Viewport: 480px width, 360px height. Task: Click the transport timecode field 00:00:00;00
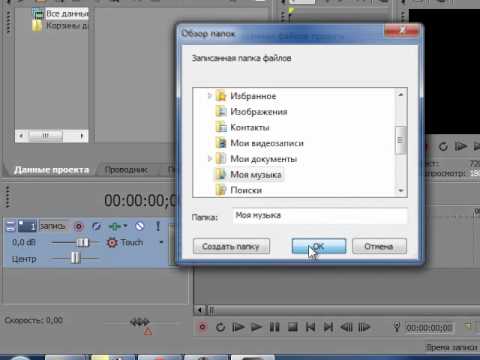pyautogui.click(x=429, y=328)
